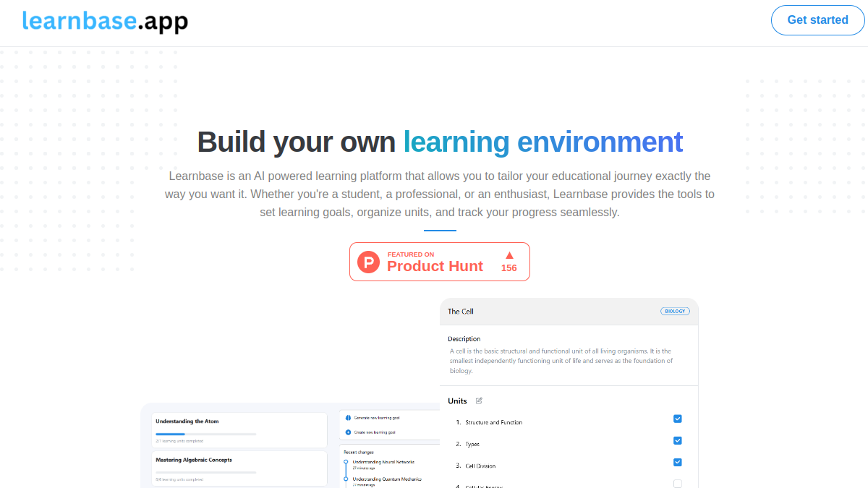This screenshot has width=868, height=488.
Task: Click the 156 upvote count
Action: click(x=509, y=268)
